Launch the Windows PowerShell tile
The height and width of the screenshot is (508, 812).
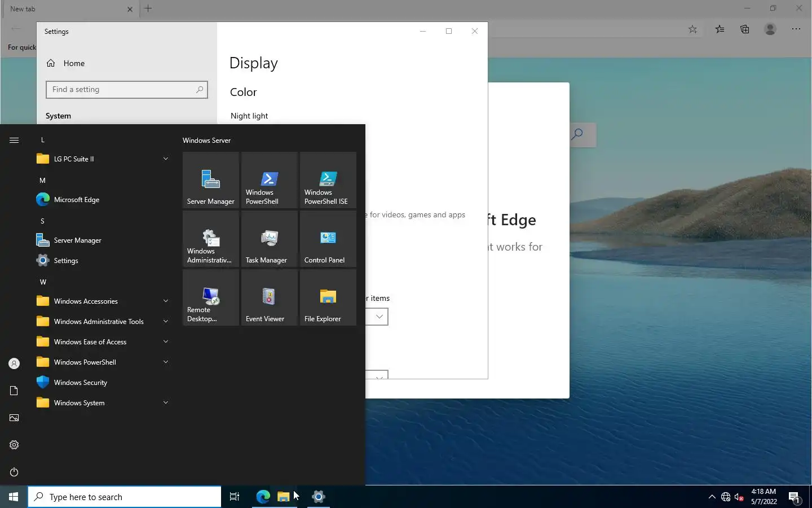pos(270,180)
